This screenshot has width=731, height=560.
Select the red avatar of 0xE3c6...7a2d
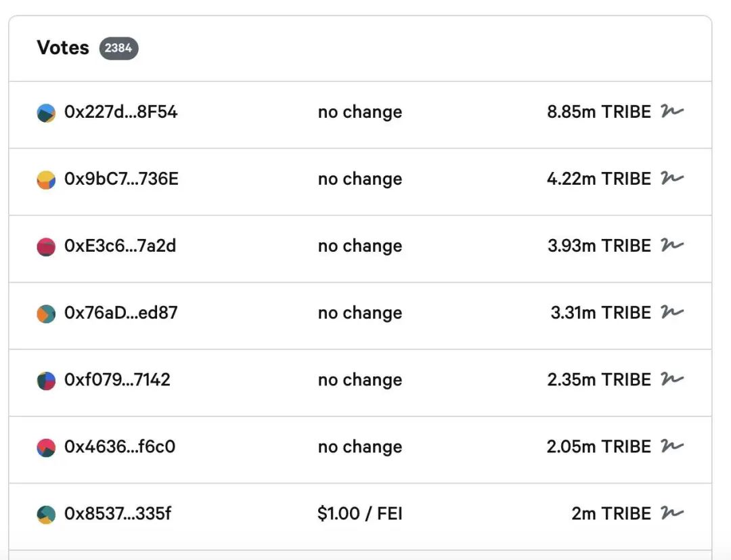click(46, 247)
